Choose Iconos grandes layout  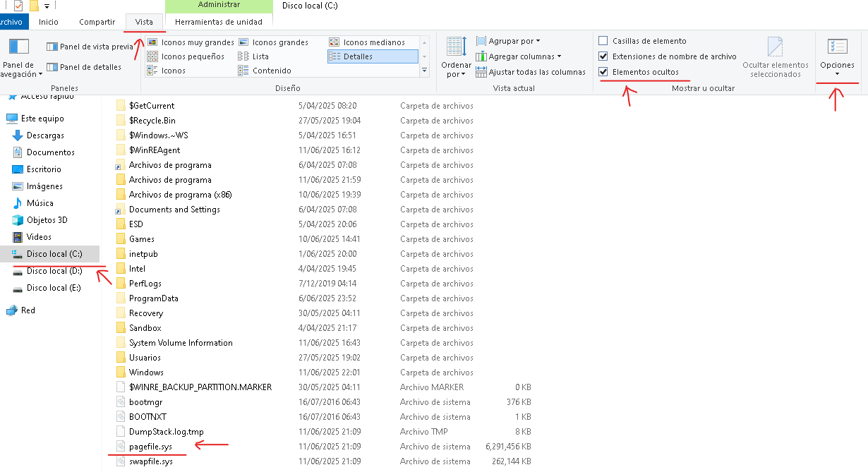[273, 42]
